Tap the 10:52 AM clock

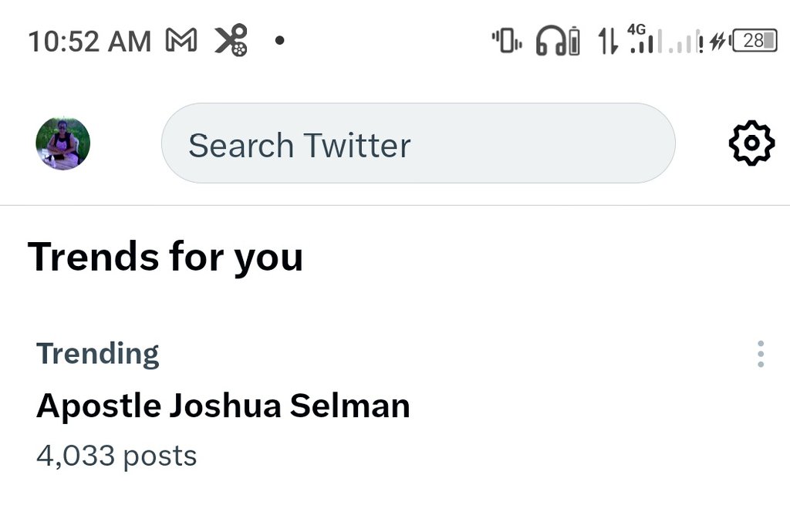[89, 41]
